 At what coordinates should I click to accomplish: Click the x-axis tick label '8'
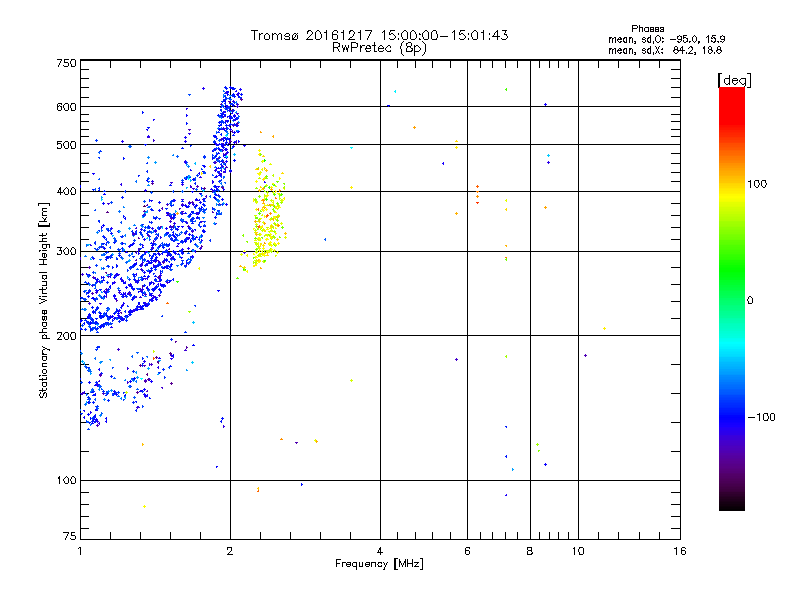point(530,551)
